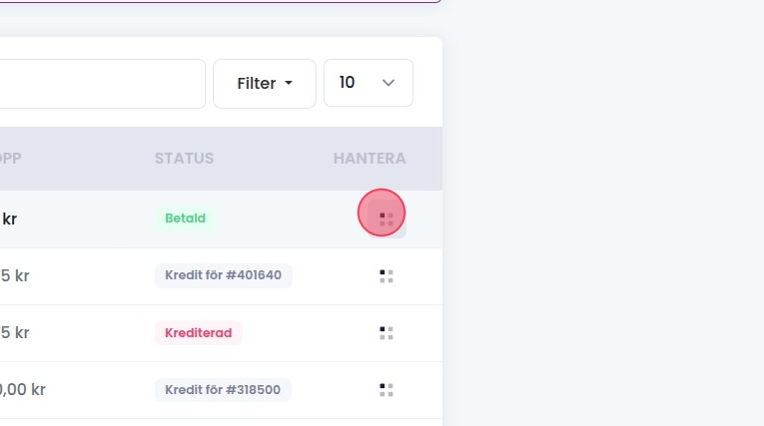The width and height of the screenshot is (764, 426).
Task: Open the manage menu for the Krediterad row
Action: [x=386, y=333]
